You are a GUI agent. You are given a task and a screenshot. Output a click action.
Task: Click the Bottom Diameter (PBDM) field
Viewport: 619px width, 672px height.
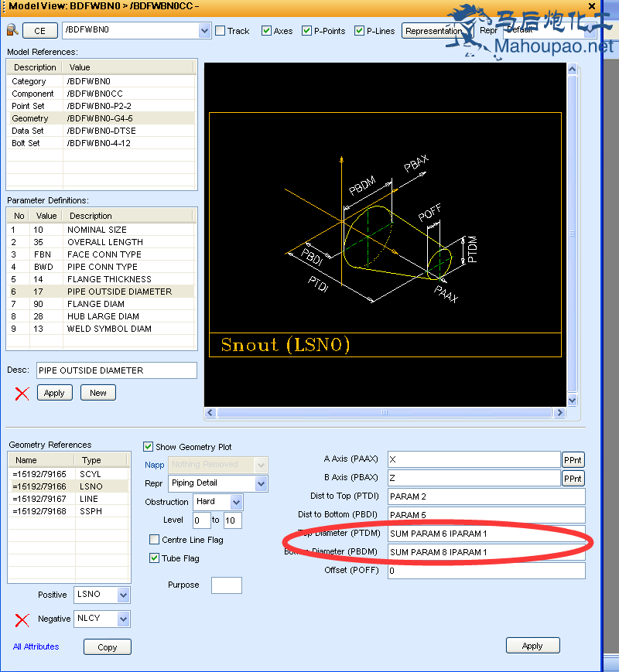(487, 552)
